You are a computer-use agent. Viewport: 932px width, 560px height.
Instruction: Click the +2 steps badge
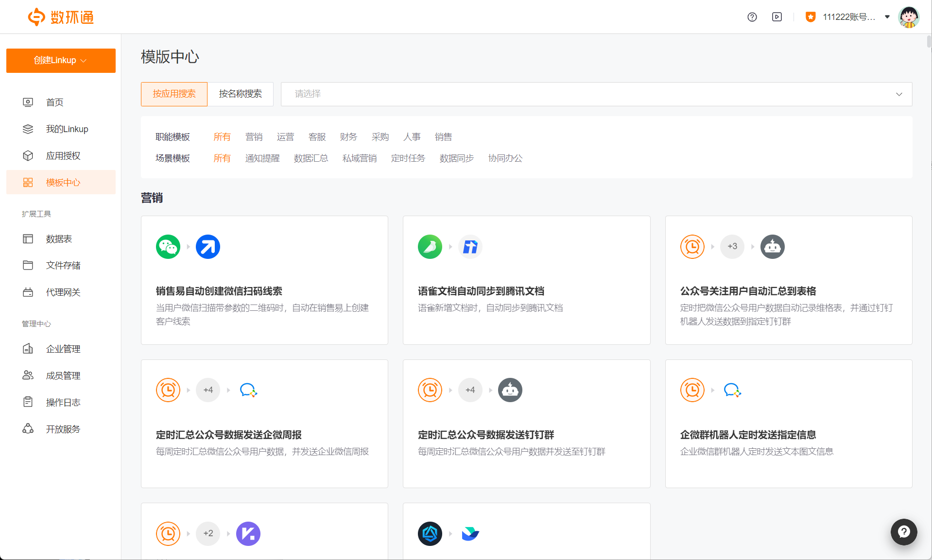(x=208, y=534)
